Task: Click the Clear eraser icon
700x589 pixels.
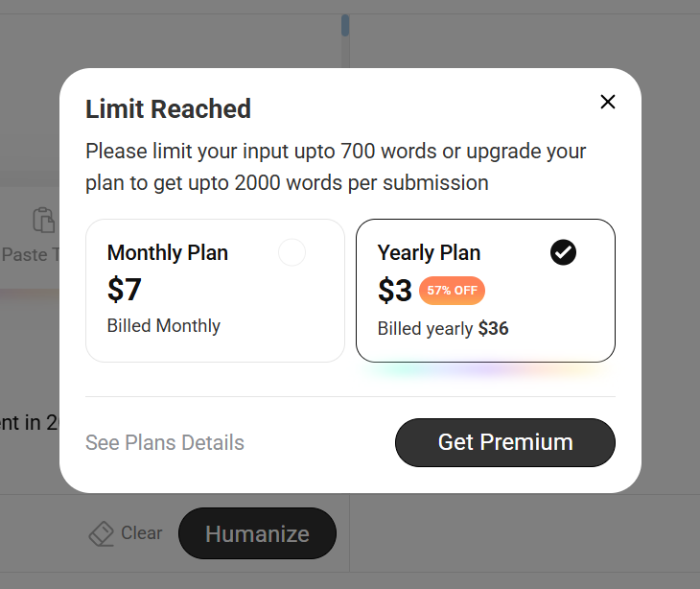Action: [x=102, y=533]
